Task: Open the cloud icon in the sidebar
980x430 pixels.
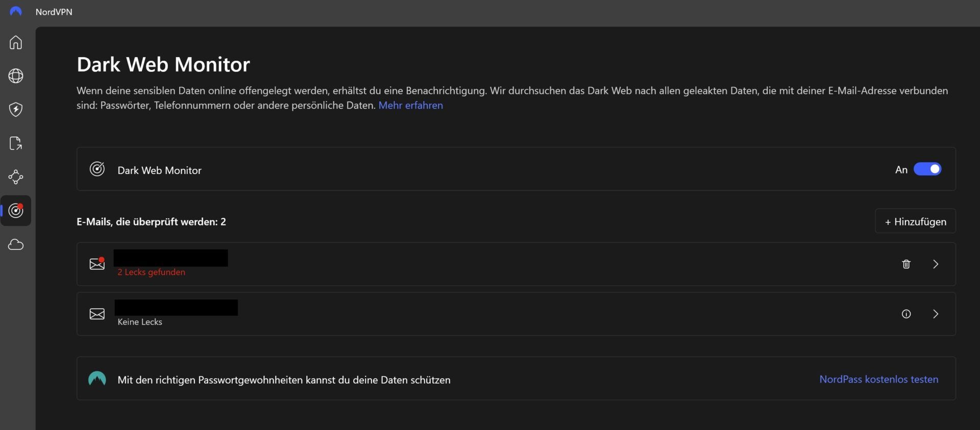Action: click(x=16, y=245)
